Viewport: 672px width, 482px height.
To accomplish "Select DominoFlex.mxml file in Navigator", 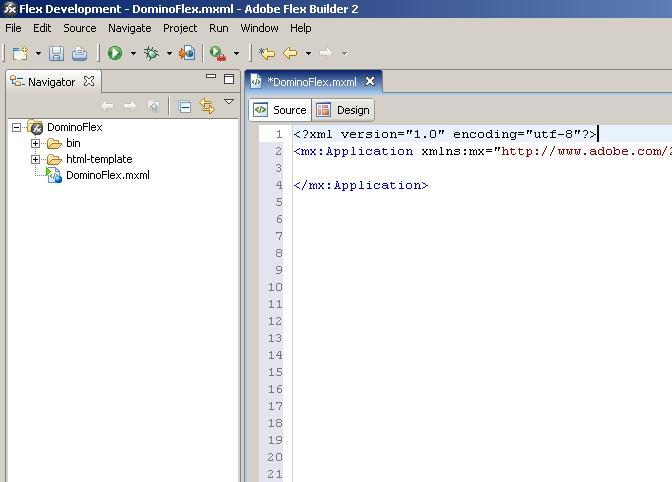I will 108,175.
